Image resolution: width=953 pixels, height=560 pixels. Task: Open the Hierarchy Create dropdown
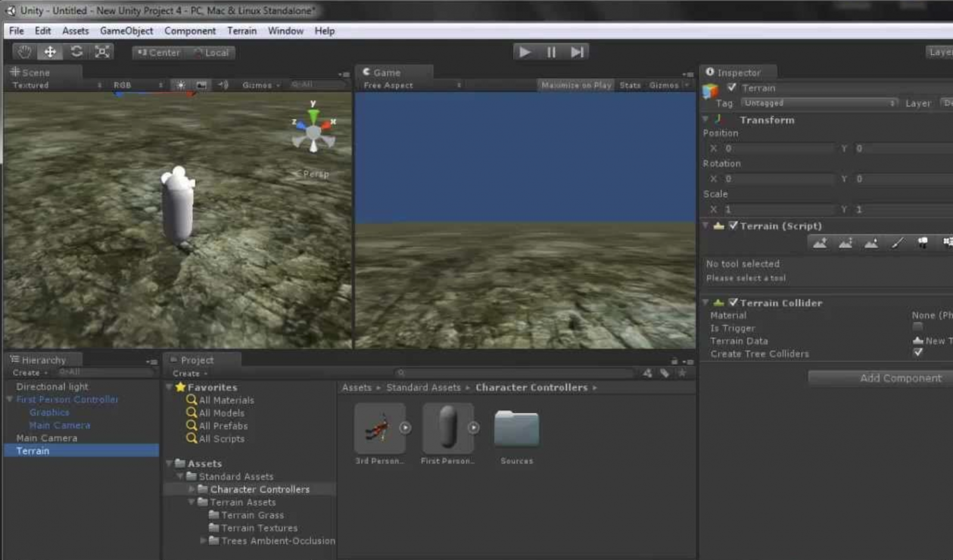click(30, 373)
